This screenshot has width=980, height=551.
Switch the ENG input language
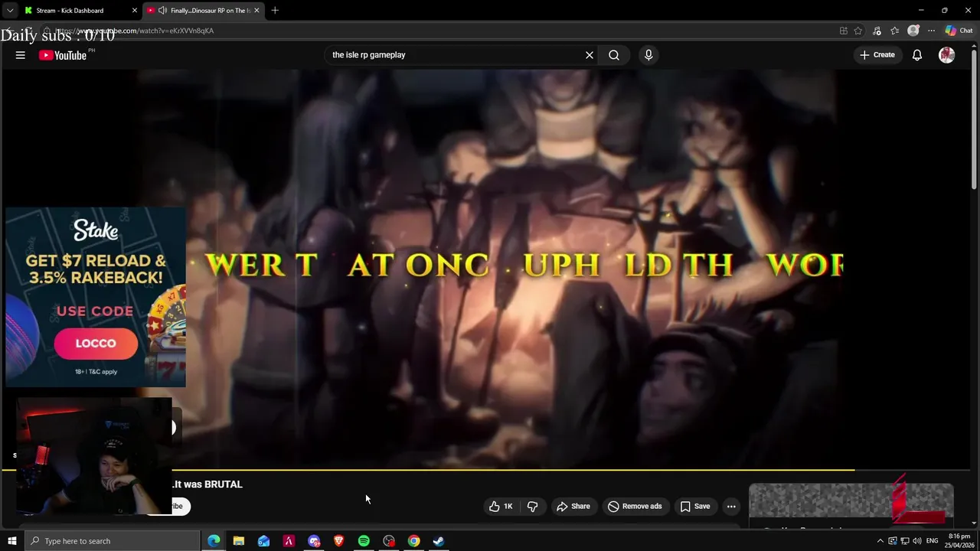pyautogui.click(x=933, y=541)
